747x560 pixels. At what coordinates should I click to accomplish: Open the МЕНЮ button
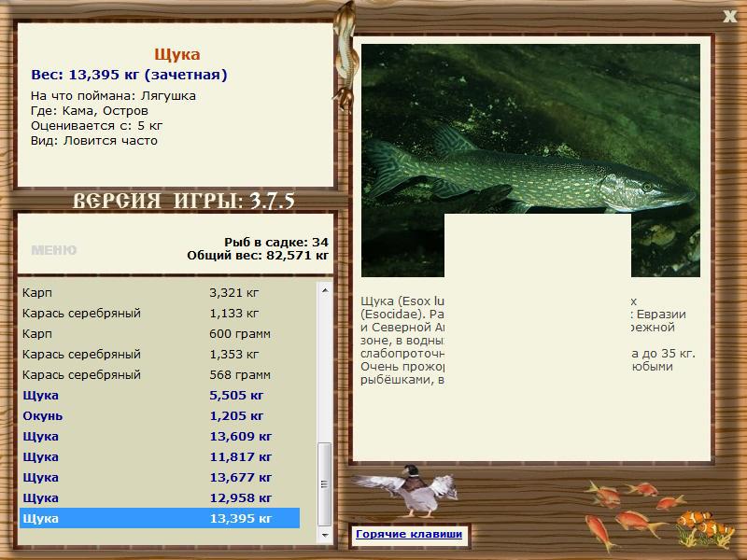pyautogui.click(x=54, y=250)
